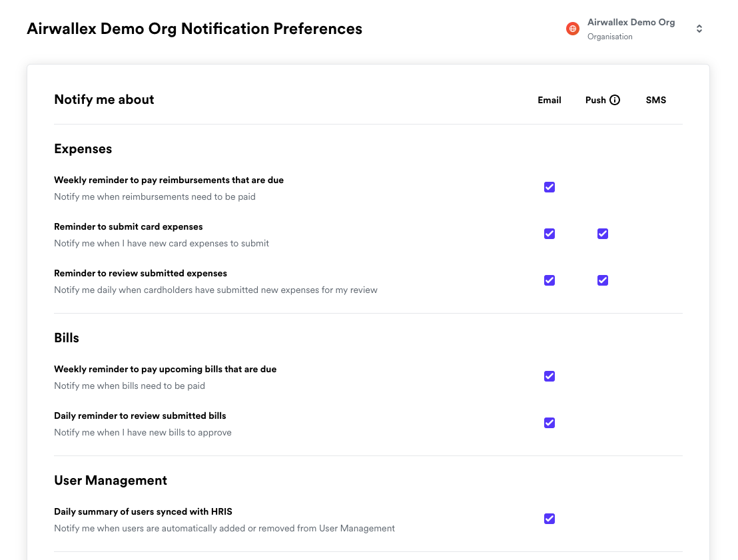Turn off Push for review submitted expenses
This screenshot has height=560, width=738.
click(x=603, y=280)
